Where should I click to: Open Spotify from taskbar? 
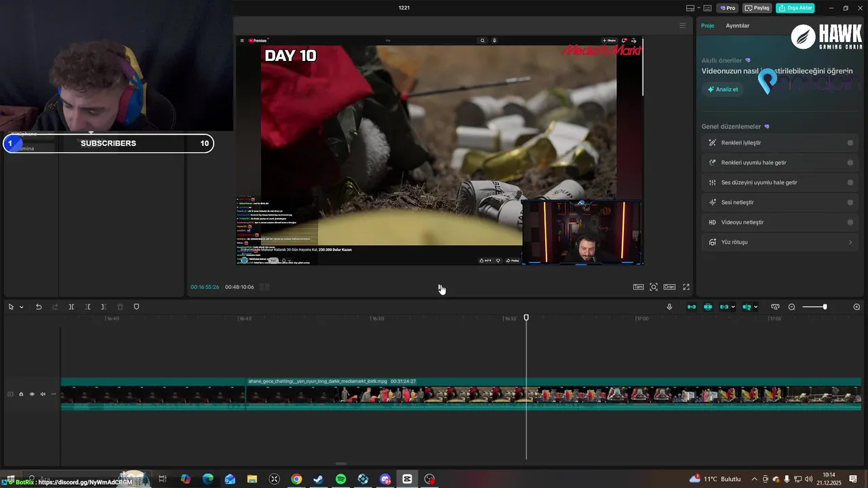tap(341, 479)
